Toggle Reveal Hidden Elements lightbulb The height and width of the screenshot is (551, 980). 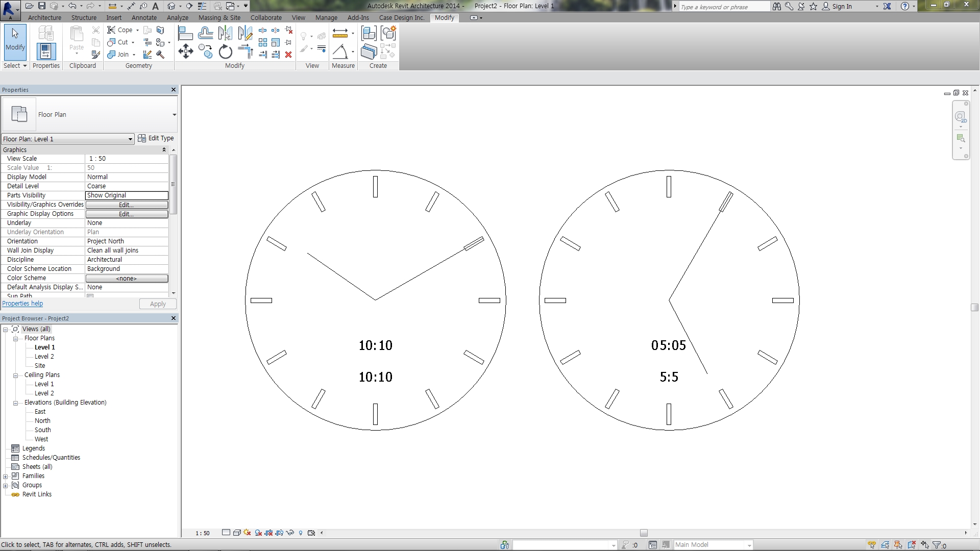pos(300,533)
